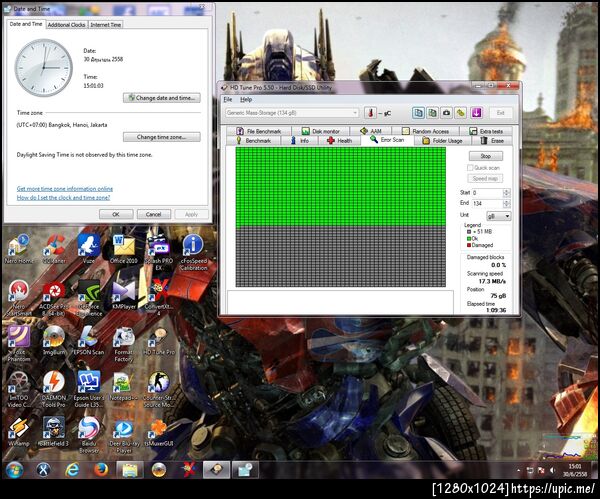Screen dimensions: 600x499
Task: Open Office 2010 desktop icon
Action: [124, 249]
